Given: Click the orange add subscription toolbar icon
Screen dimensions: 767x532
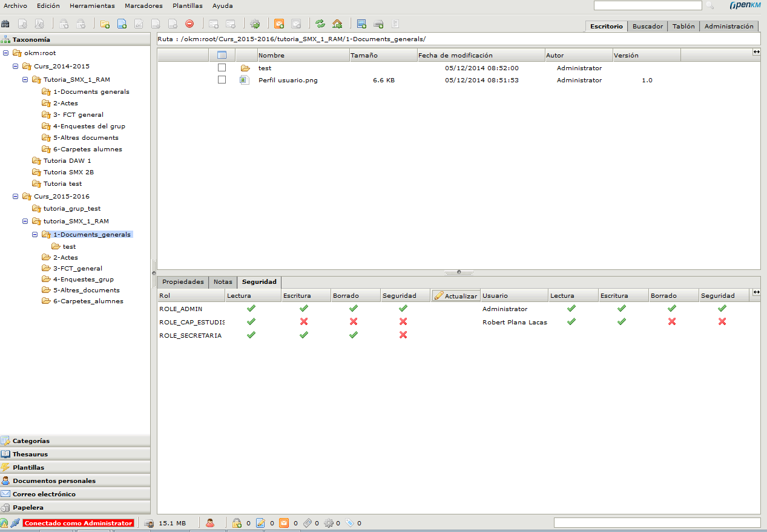Looking at the screenshot, I should [x=279, y=24].
